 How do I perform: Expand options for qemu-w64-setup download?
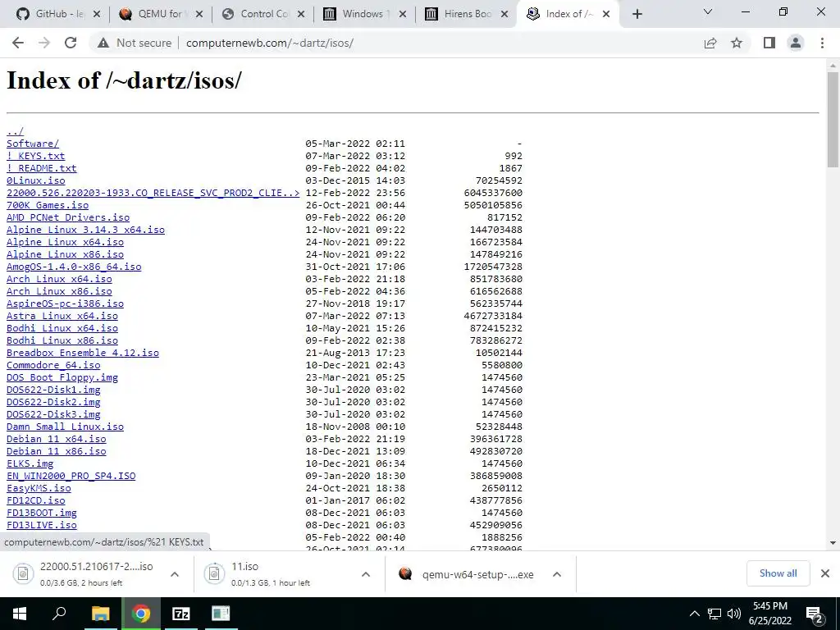click(557, 574)
